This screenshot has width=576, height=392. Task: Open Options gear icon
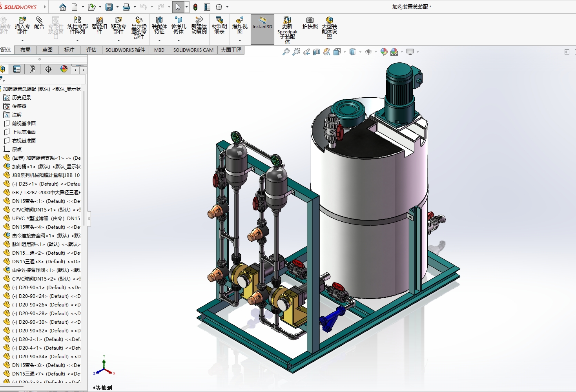tap(219, 7)
